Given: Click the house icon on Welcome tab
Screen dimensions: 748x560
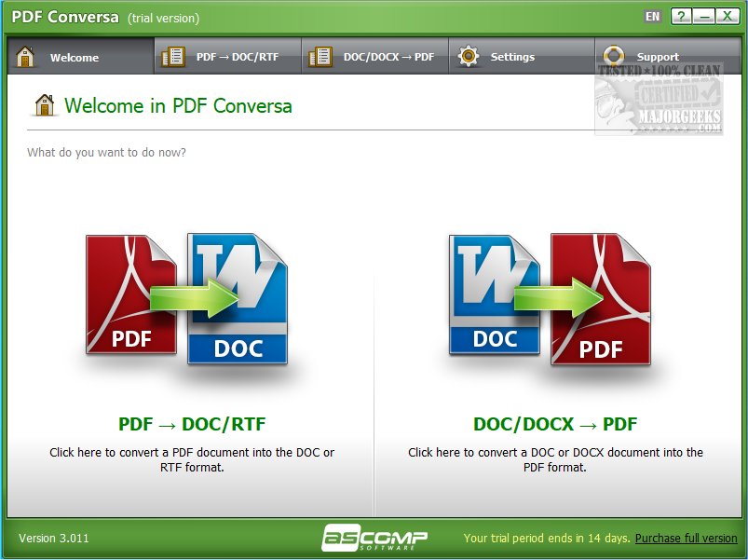Looking at the screenshot, I should click(26, 57).
